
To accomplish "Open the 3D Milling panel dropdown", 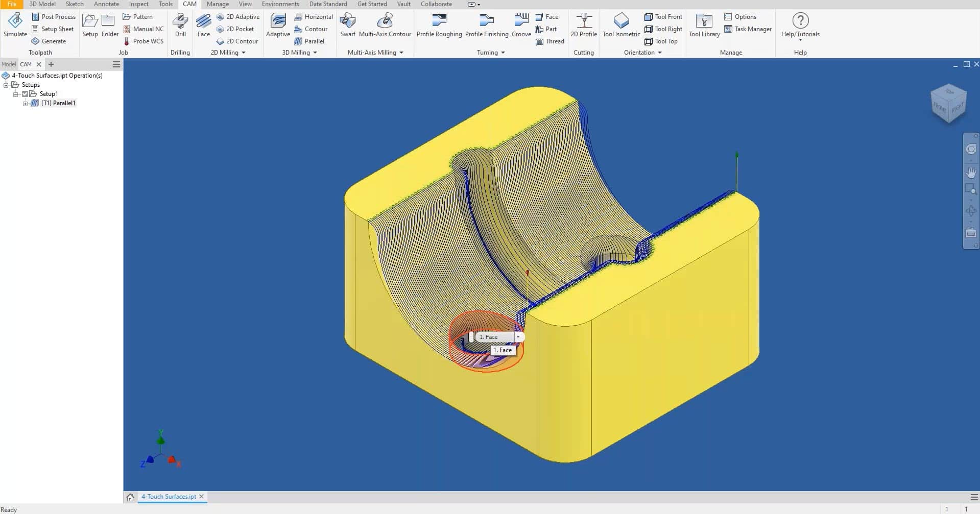I will (315, 53).
